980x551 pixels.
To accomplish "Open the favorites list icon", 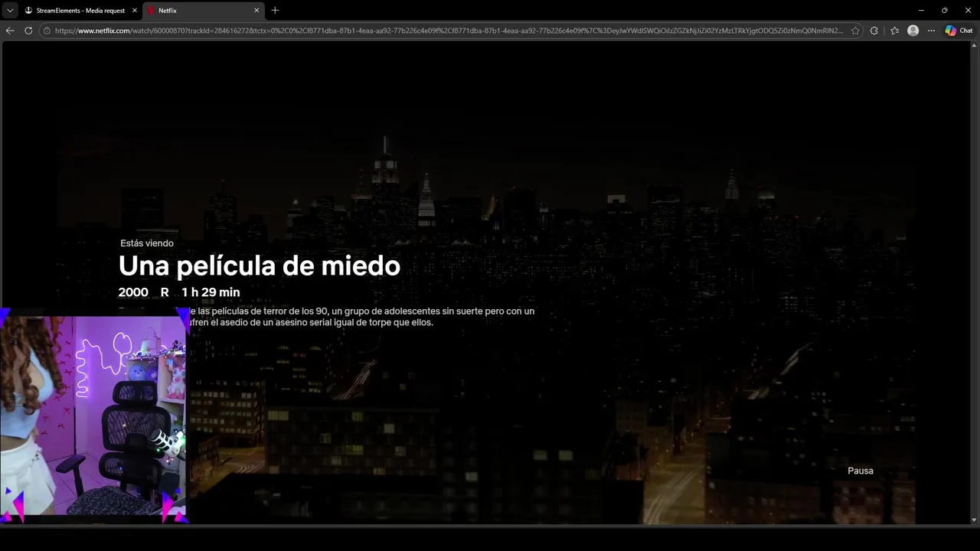I will [894, 31].
